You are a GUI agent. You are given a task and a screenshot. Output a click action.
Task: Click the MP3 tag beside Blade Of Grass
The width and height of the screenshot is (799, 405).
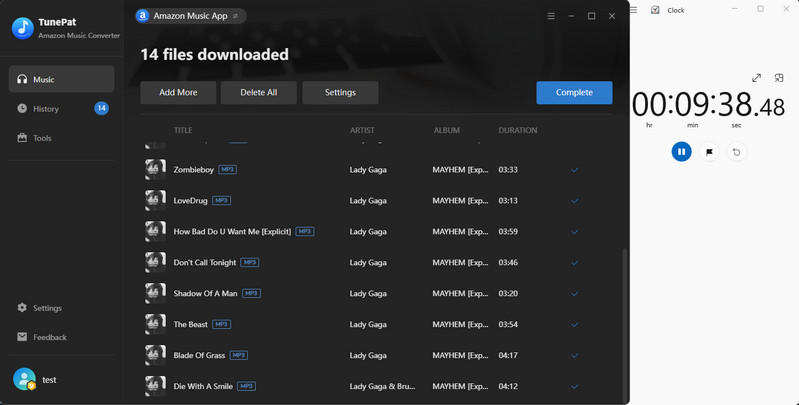pos(239,355)
